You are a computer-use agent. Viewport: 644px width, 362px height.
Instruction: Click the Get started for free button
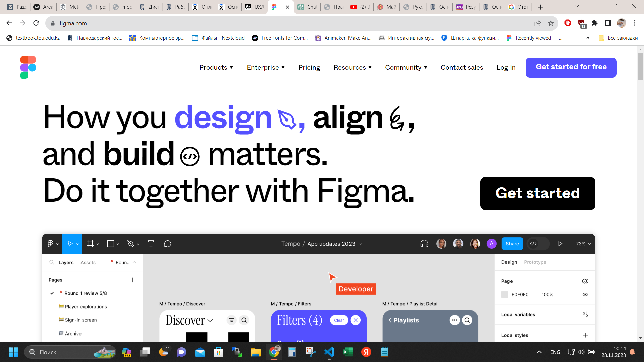pyautogui.click(x=571, y=67)
